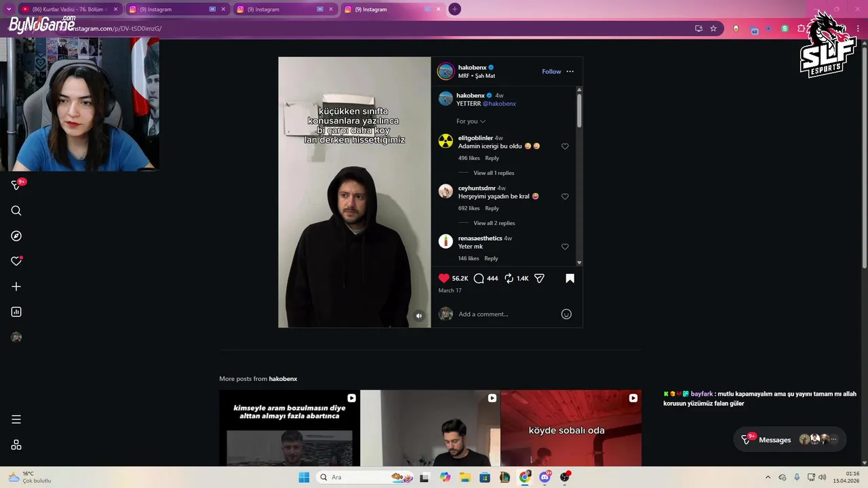Show hidden system tray icons chevron
The image size is (868, 488).
[x=768, y=477]
